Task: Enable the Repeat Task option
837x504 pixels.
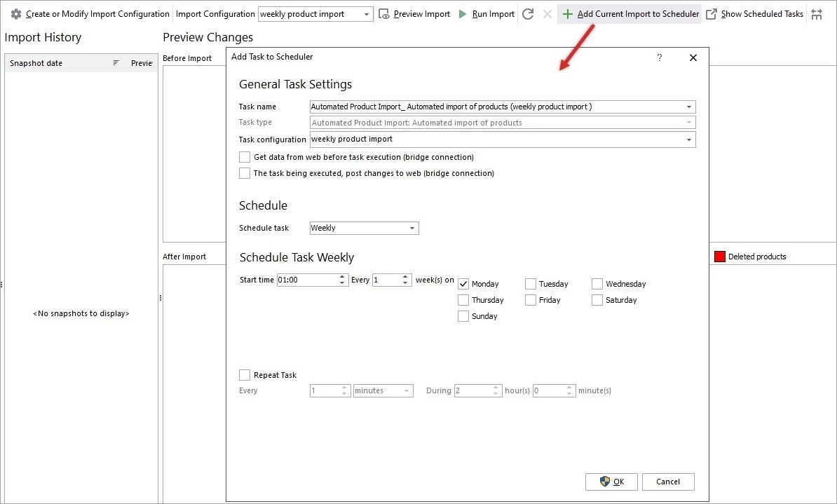Action: tap(245, 374)
